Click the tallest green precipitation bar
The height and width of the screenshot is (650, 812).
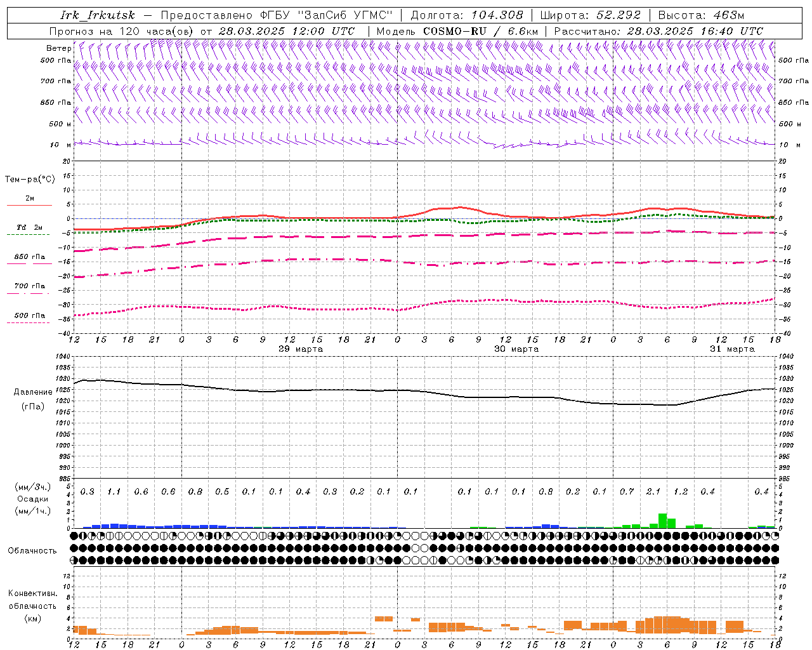pos(662,521)
